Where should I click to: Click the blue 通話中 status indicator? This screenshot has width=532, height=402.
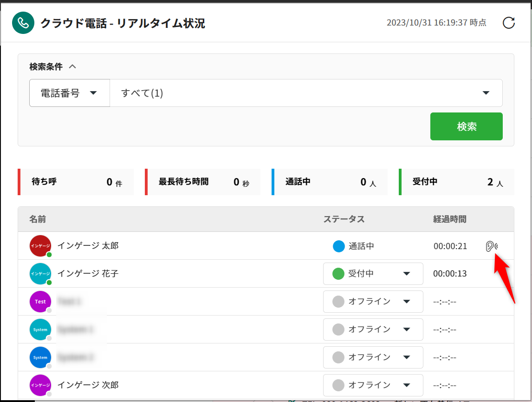tap(339, 246)
